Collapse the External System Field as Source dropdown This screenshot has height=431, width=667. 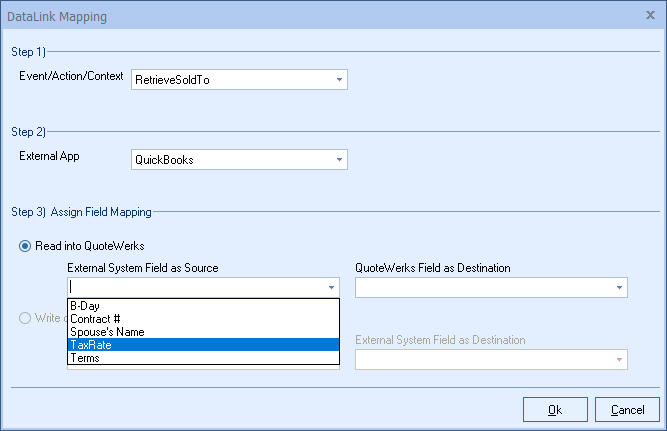click(331, 288)
